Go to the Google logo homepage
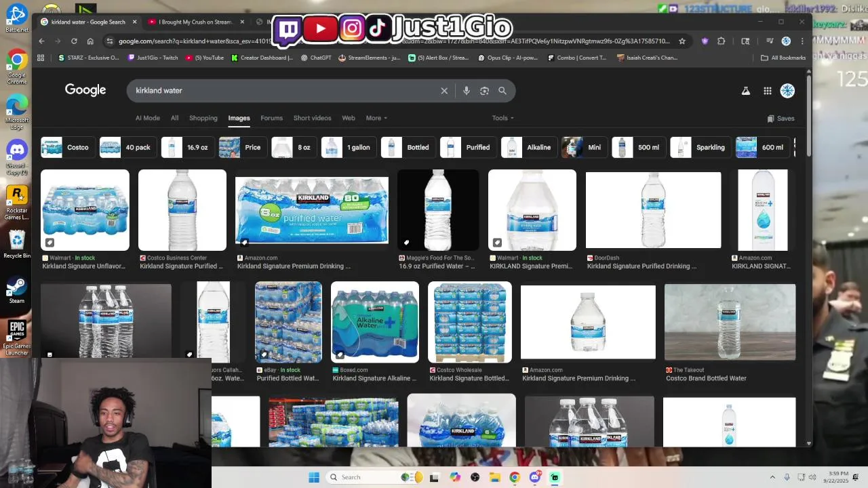The width and height of the screenshot is (868, 488). point(85,90)
